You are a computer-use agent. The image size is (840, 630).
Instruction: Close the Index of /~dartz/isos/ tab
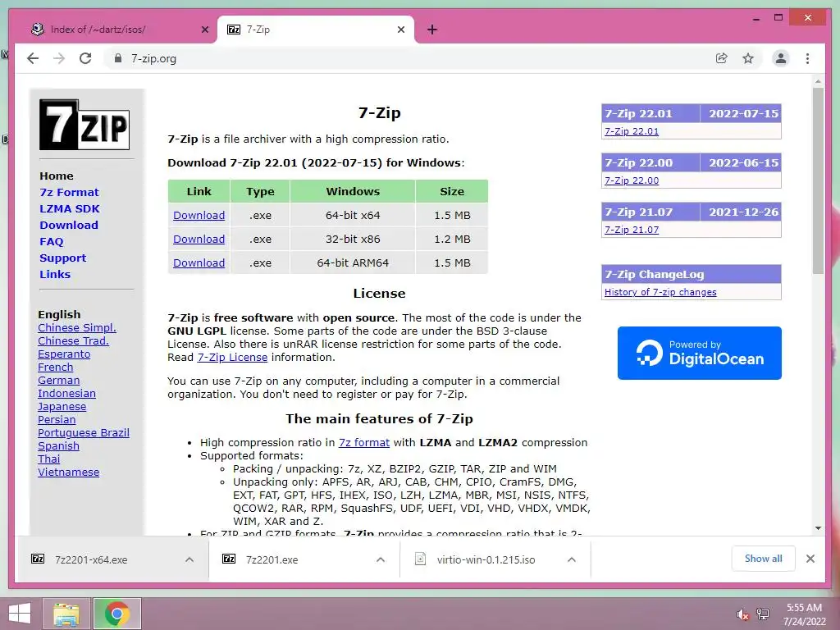204,30
